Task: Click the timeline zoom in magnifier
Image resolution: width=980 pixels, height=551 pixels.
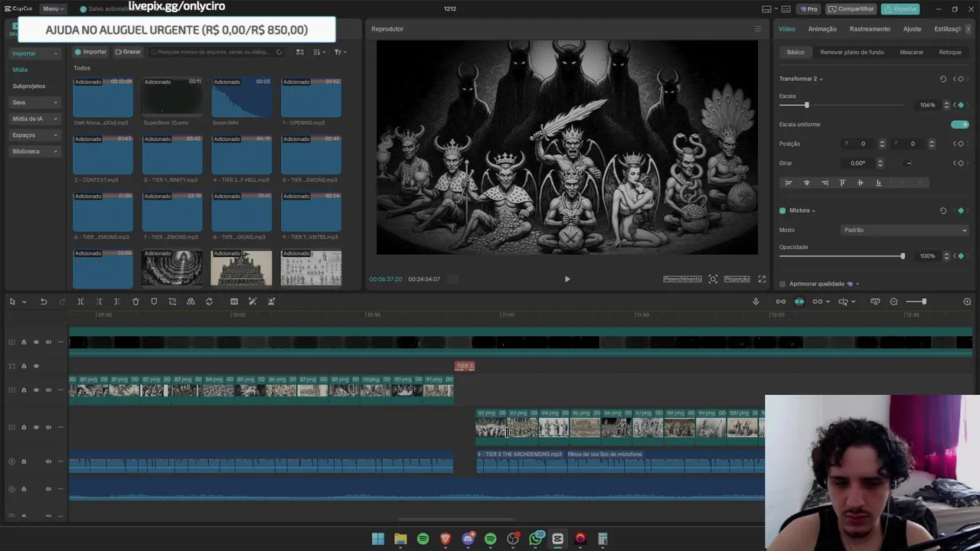Action: click(967, 302)
